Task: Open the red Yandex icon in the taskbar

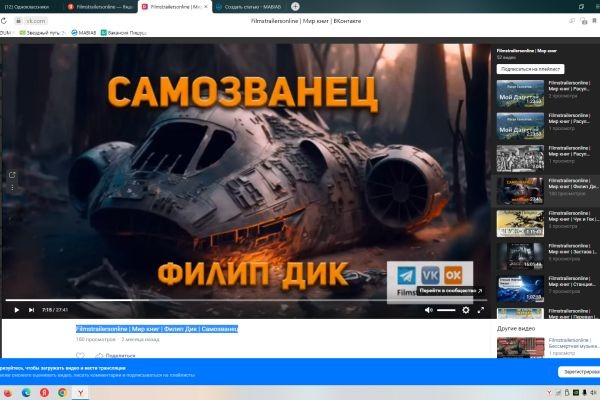Action: [x=44, y=393]
